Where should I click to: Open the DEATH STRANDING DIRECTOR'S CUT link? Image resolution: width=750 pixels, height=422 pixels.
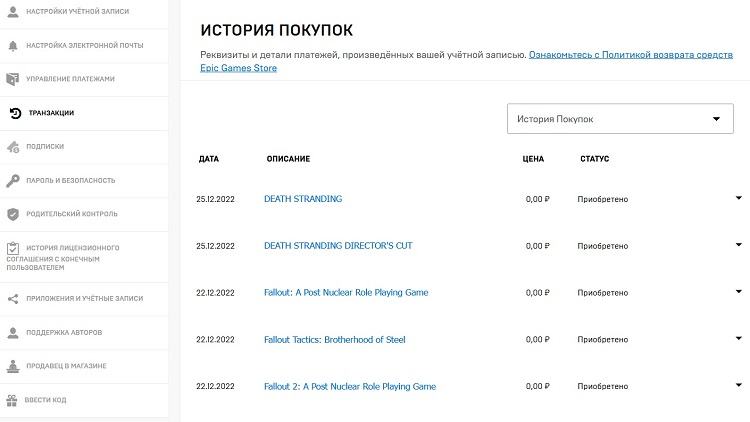(338, 246)
